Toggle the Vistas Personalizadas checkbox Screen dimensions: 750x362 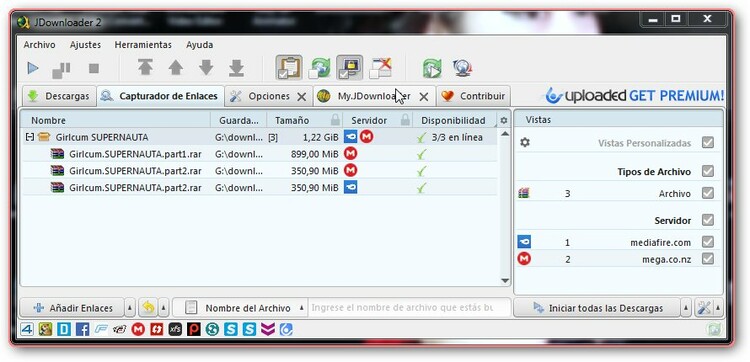708,143
